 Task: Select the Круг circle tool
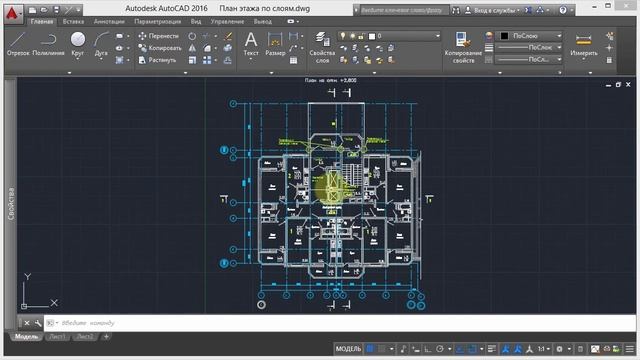click(x=78, y=43)
